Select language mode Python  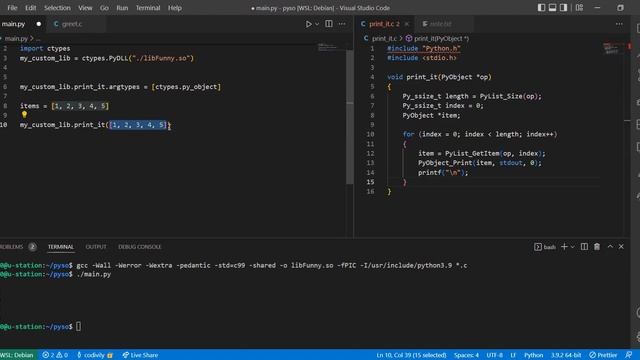pyautogui.click(x=533, y=355)
